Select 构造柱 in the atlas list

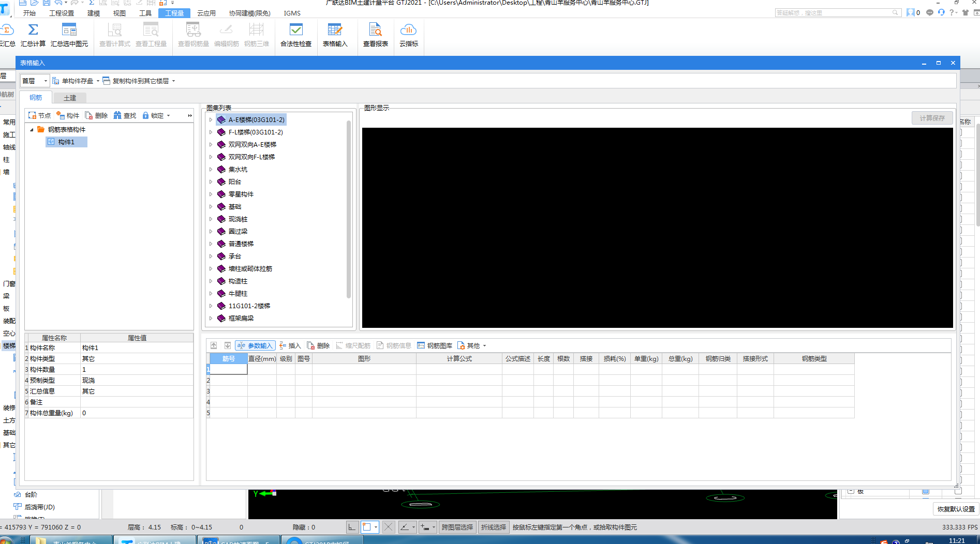click(x=238, y=281)
